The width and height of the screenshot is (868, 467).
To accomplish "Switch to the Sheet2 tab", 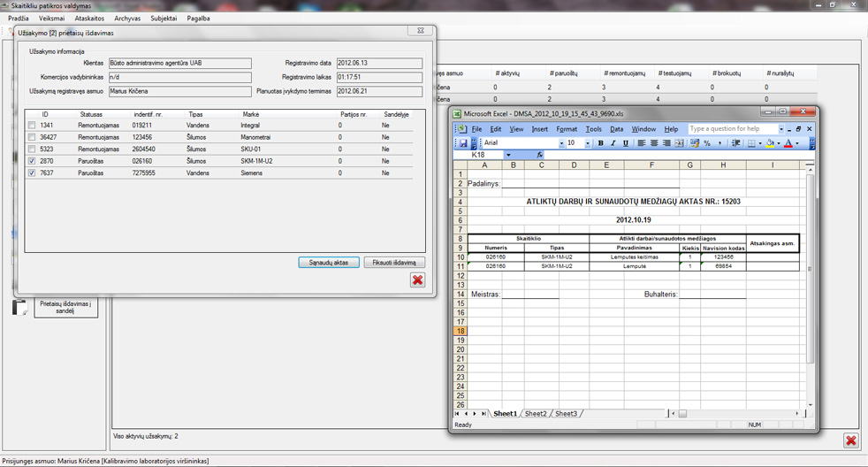I will (536, 414).
